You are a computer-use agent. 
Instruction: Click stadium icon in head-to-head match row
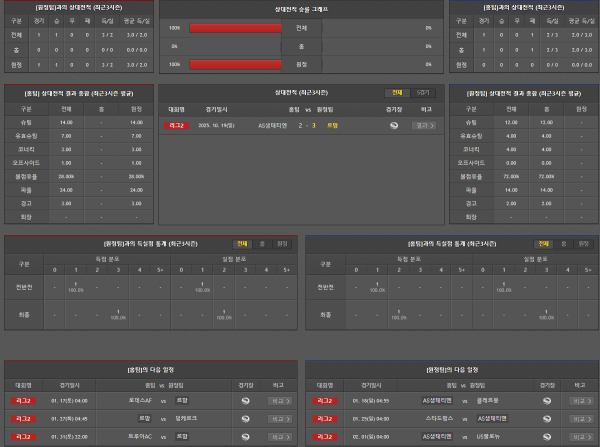tap(393, 125)
